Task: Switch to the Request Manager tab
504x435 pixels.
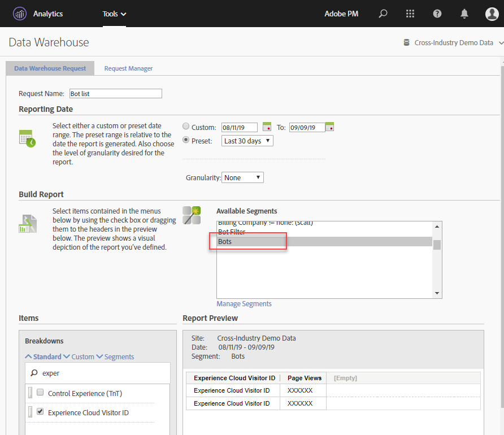Action: click(x=128, y=68)
